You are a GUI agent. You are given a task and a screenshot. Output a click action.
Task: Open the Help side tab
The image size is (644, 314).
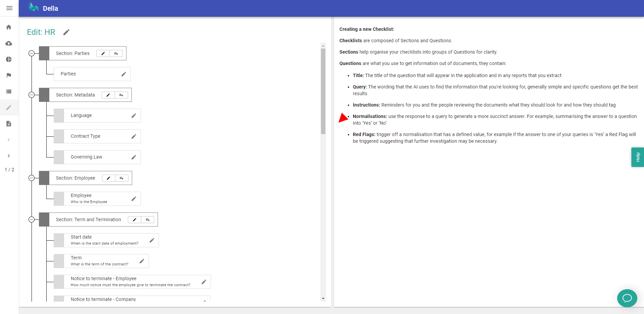(638, 157)
